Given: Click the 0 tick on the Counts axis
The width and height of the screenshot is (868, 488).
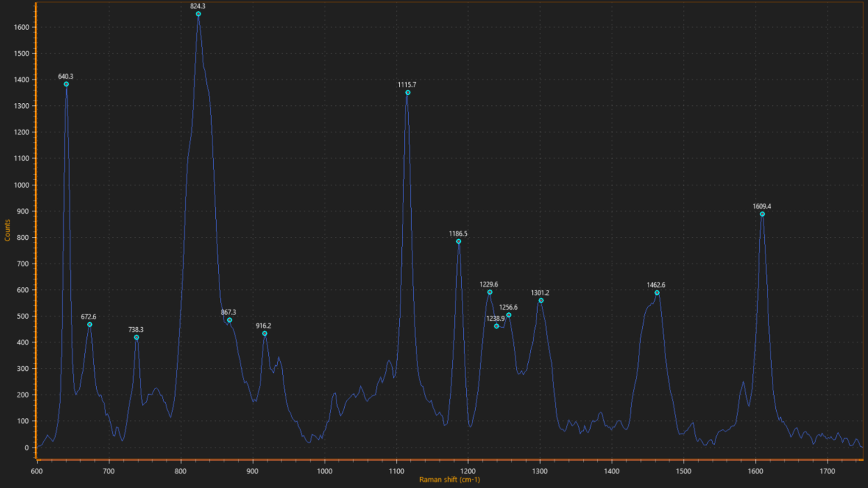Looking at the screenshot, I should (27, 448).
